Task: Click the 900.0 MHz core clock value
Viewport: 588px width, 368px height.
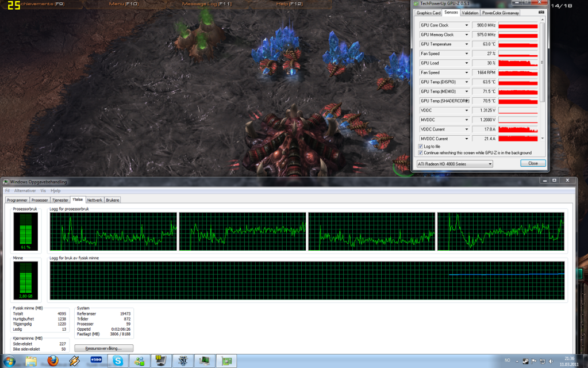Action: (484, 25)
